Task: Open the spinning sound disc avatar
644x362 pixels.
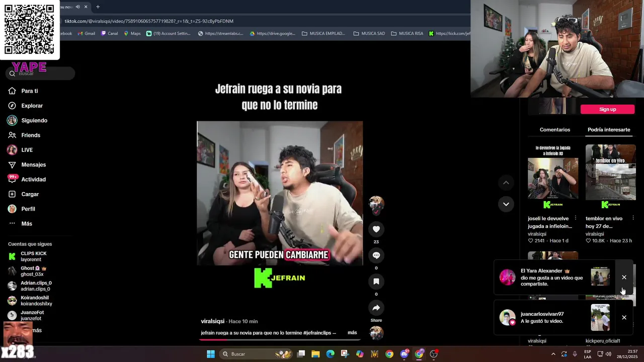Action: click(x=376, y=332)
